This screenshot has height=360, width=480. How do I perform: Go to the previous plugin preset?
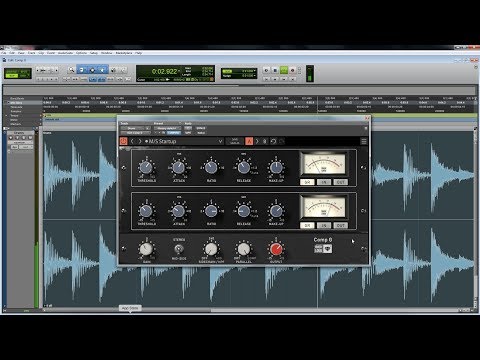[x=132, y=141]
